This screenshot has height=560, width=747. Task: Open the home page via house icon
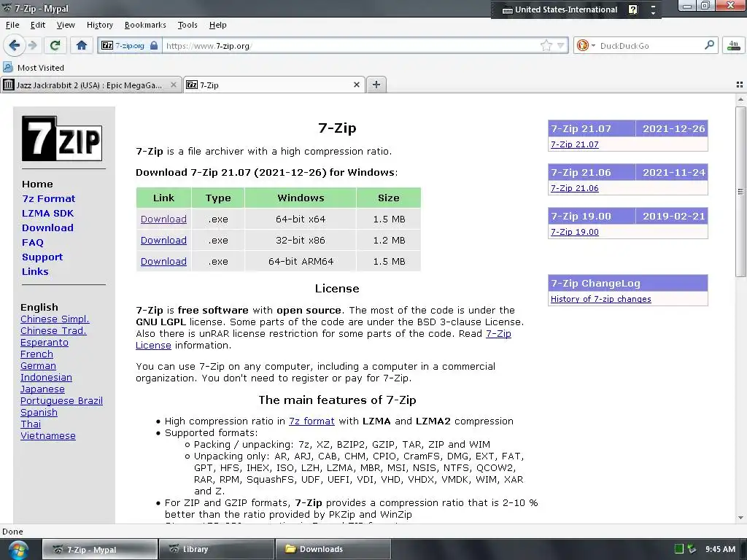click(x=82, y=46)
